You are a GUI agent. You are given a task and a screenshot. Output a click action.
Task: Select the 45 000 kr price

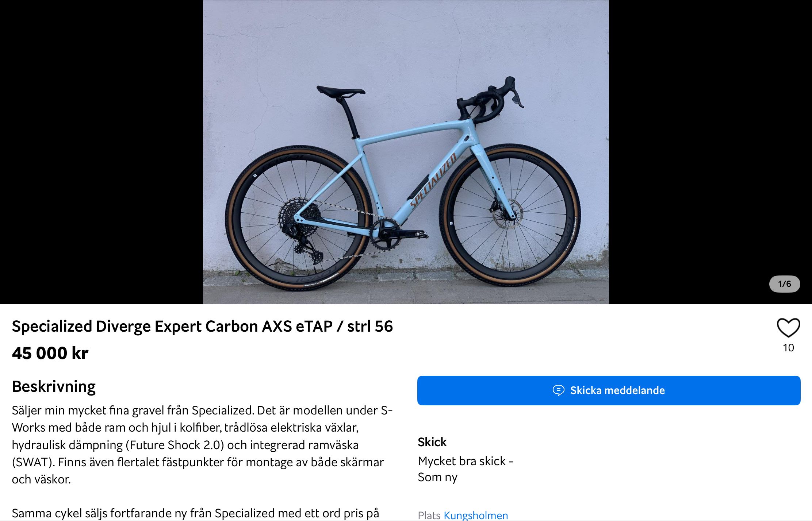50,353
